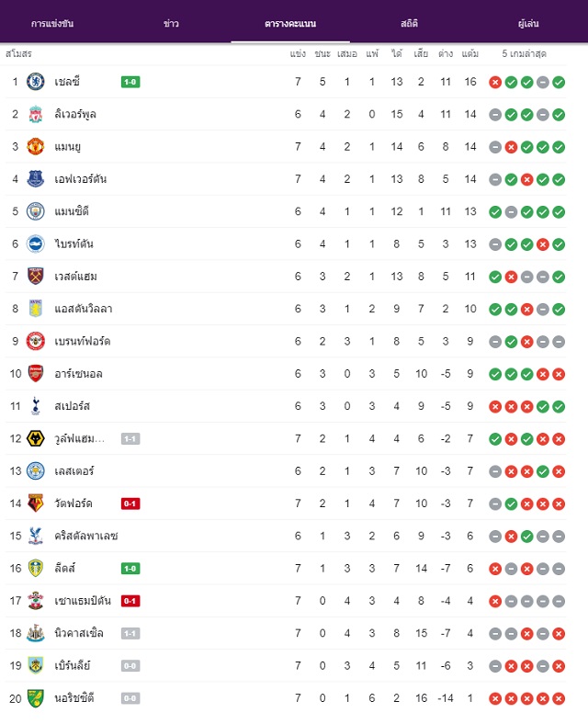Select the Tottenham crest icon
This screenshot has height=724, width=588.
pos(36,406)
